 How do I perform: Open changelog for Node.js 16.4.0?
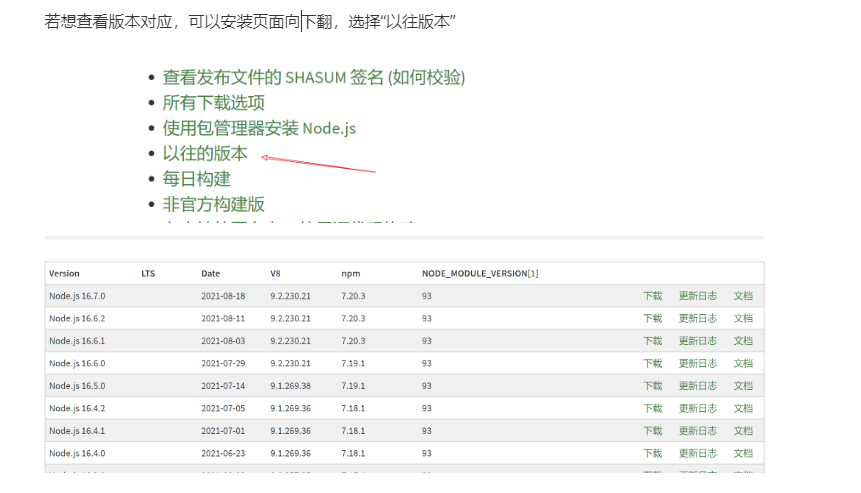point(697,453)
